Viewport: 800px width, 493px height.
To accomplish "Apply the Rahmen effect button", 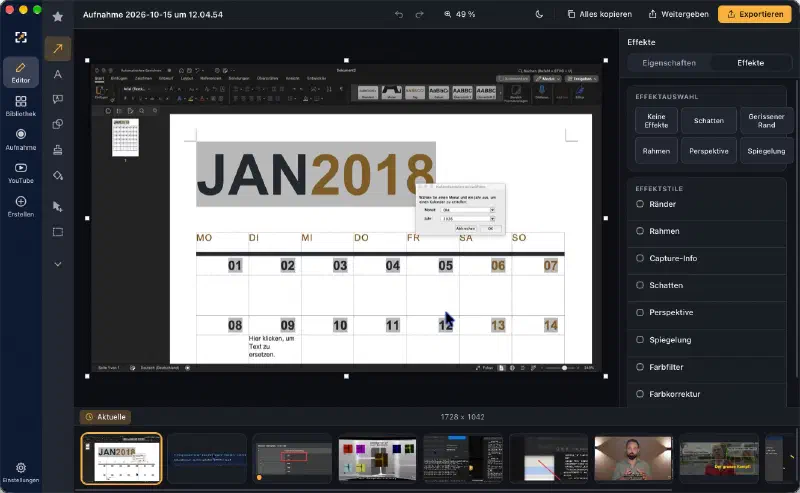I will point(656,151).
